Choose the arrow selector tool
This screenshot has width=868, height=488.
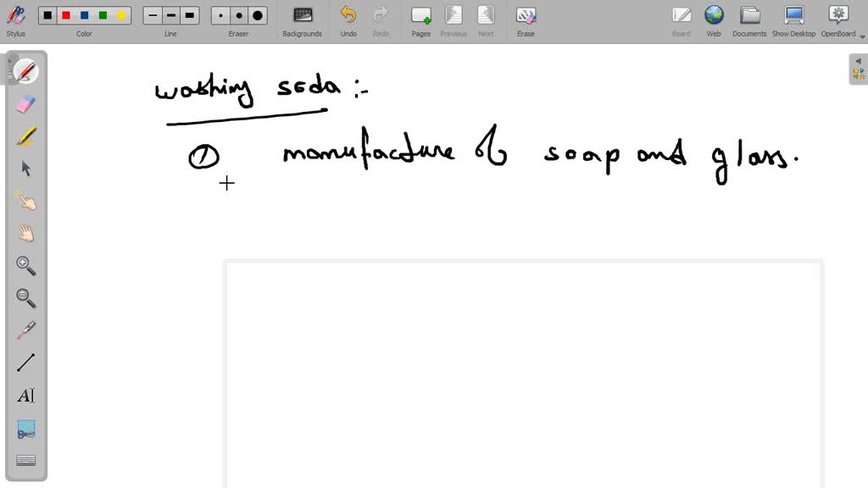coord(26,169)
